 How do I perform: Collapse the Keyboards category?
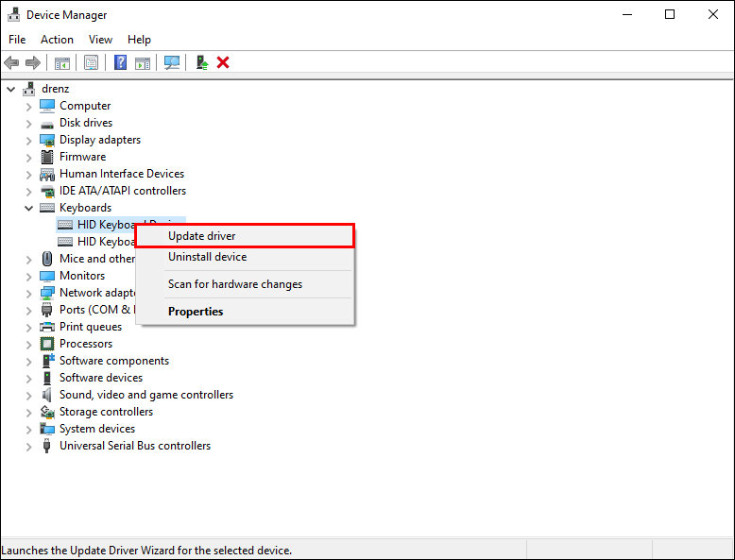point(29,208)
